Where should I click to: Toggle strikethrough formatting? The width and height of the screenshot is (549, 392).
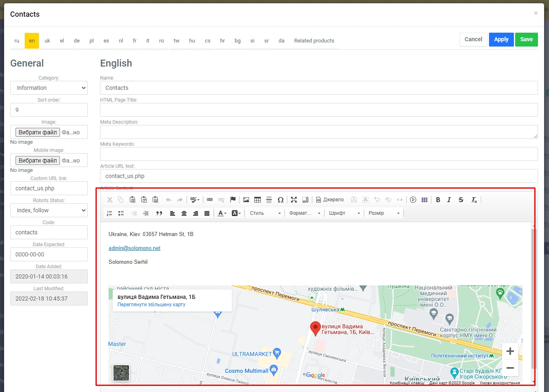[461, 200]
